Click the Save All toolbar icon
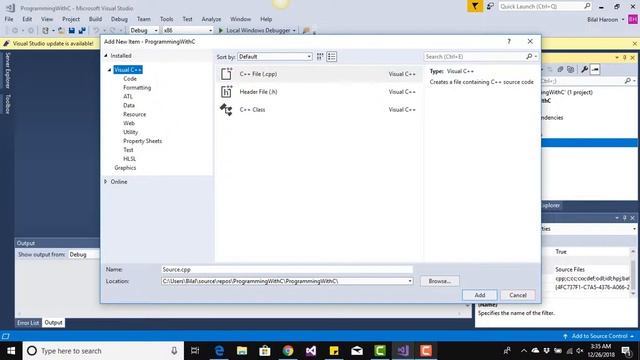640x360 pixels. (x=82, y=30)
